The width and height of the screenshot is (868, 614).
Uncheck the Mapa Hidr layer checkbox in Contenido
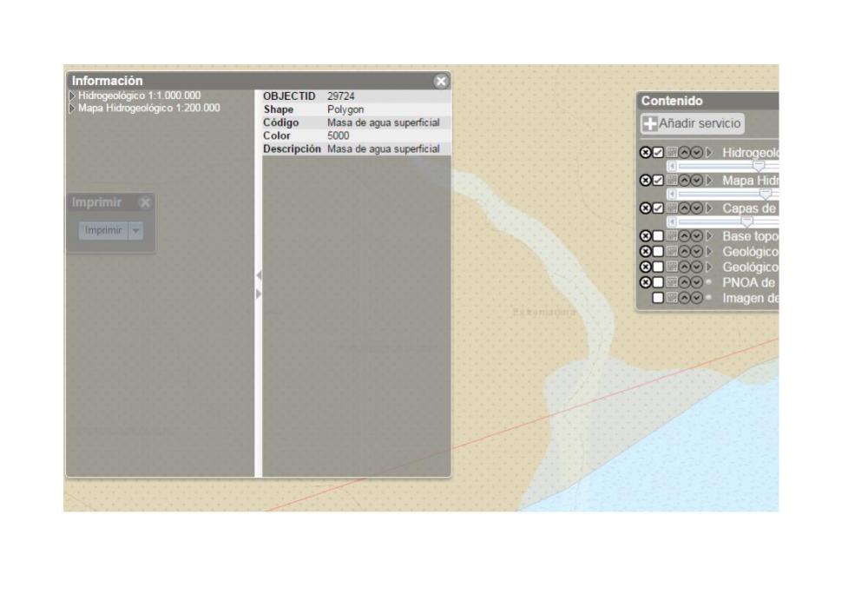(x=658, y=181)
